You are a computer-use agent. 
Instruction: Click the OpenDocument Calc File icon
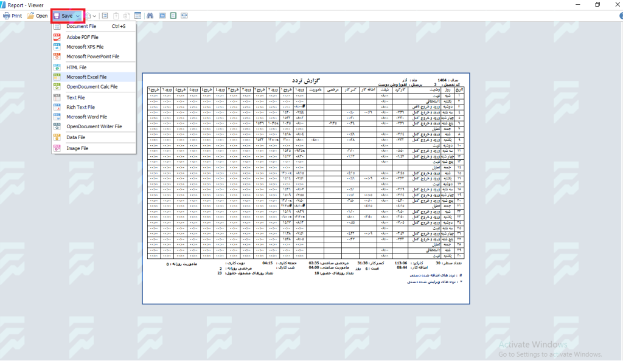click(57, 87)
